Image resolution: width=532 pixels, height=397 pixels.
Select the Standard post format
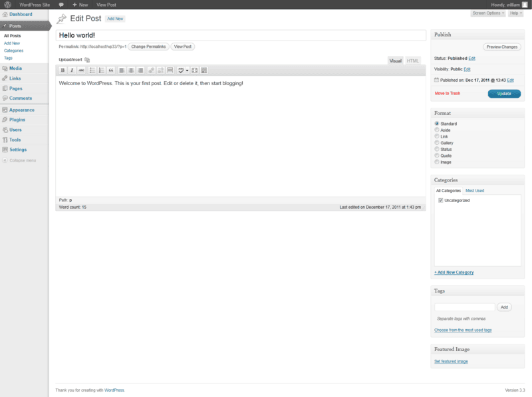[437, 124]
